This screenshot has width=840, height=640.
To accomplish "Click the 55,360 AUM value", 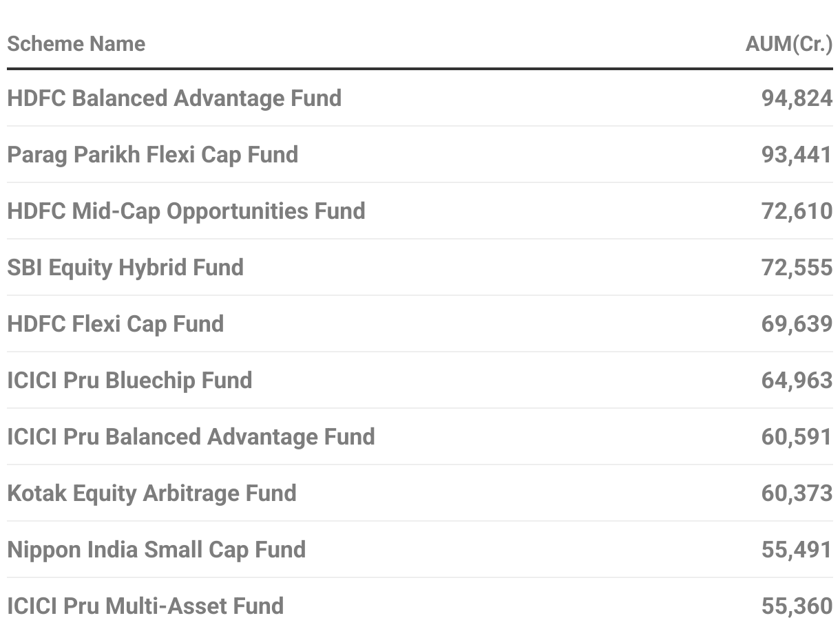I will 797,606.
